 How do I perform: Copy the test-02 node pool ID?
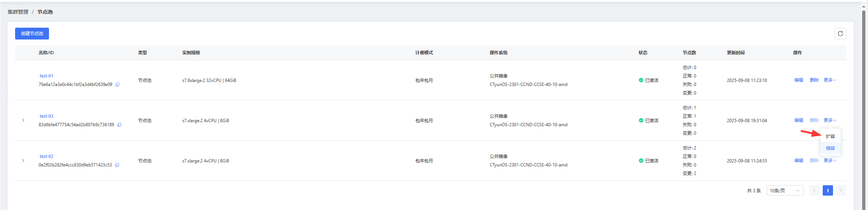click(117, 165)
